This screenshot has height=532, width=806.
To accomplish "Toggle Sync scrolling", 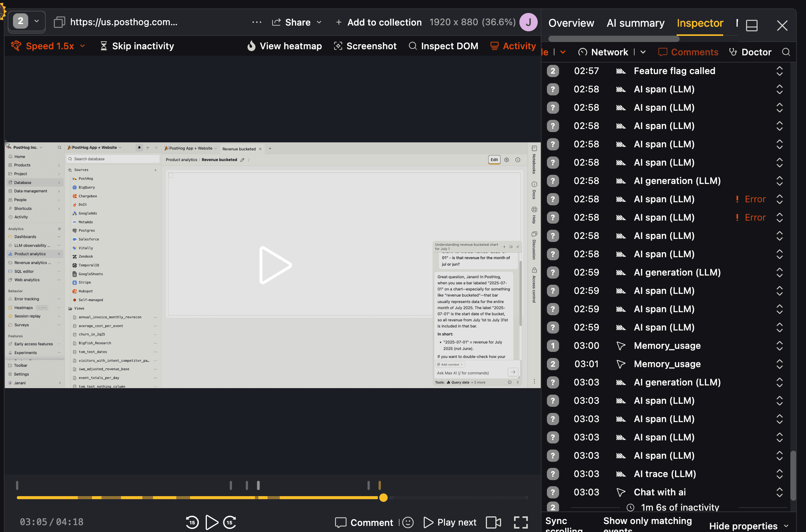I will click(x=564, y=524).
